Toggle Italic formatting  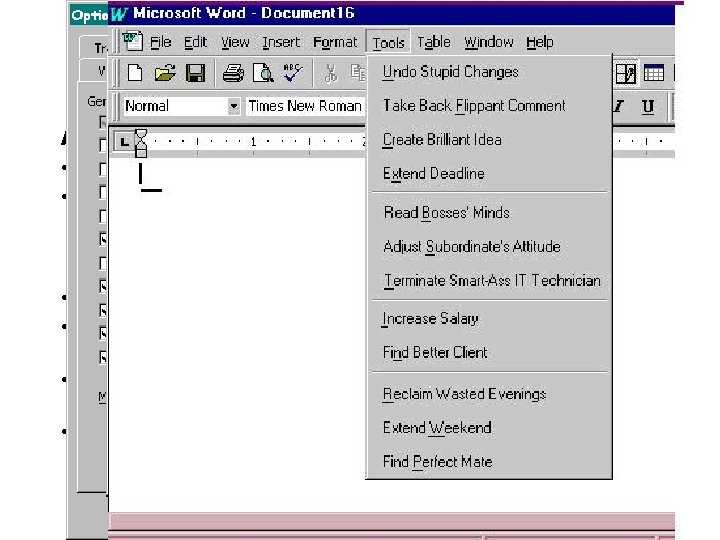coord(619,107)
